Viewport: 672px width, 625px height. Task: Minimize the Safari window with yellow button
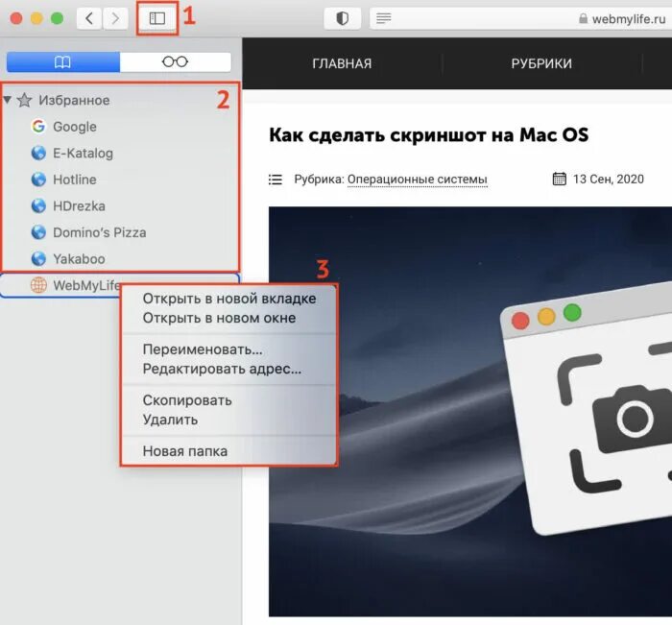[36, 18]
